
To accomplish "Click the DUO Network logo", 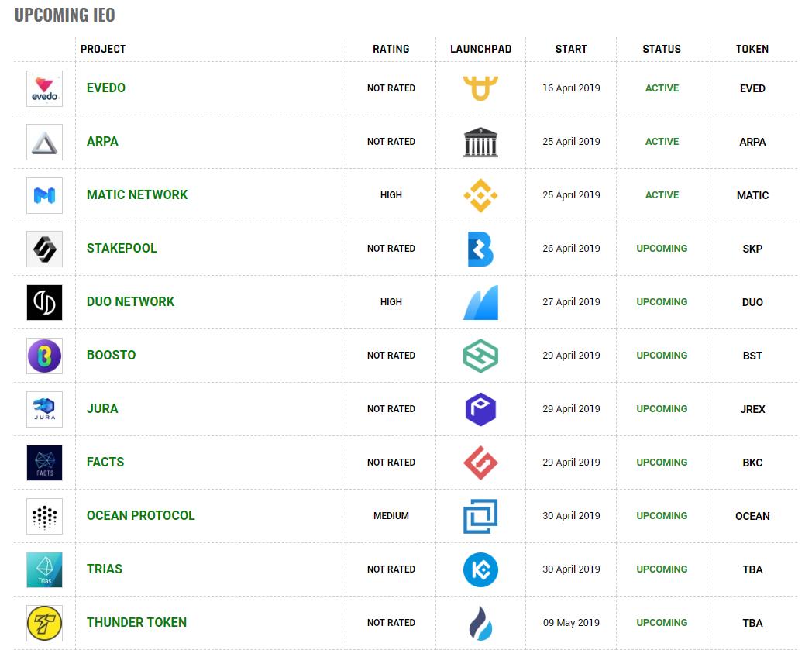I will [44, 302].
